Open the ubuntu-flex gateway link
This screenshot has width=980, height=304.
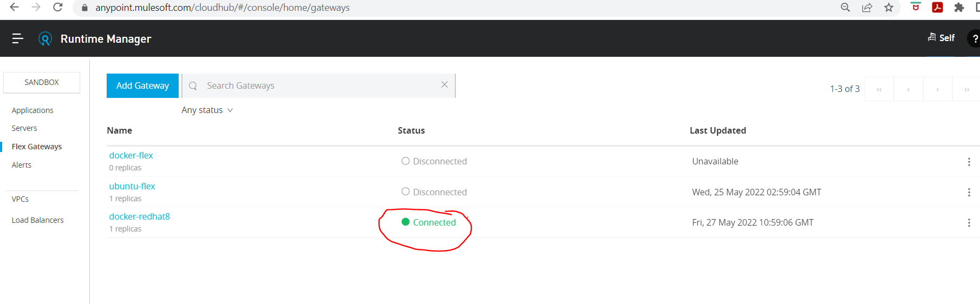point(132,186)
